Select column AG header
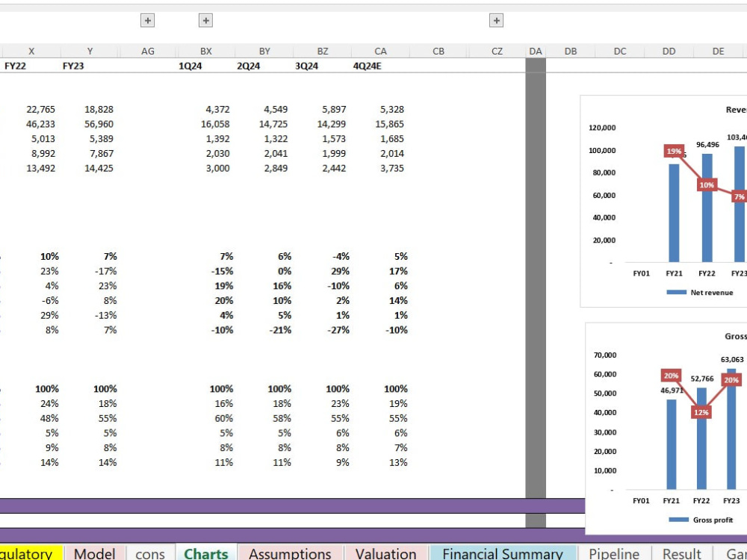The height and width of the screenshot is (560, 747). pos(148,51)
